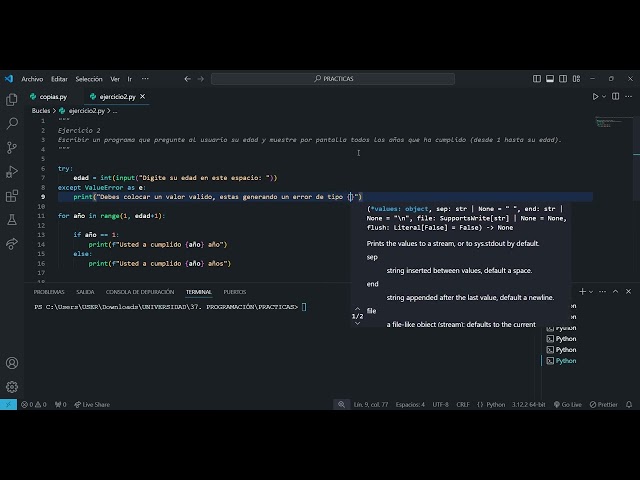The image size is (640, 480).
Task: Toggle the primary side bar layout
Action: (537, 79)
